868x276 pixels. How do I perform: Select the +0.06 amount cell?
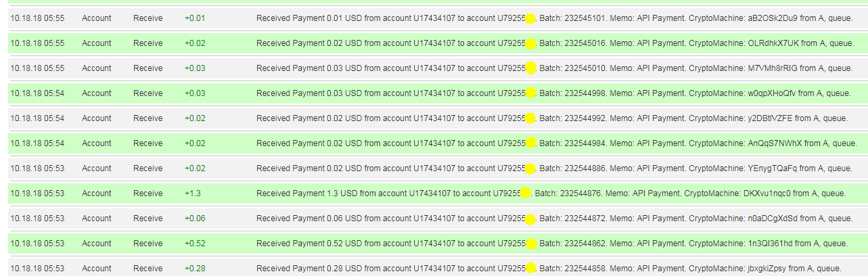(x=194, y=218)
